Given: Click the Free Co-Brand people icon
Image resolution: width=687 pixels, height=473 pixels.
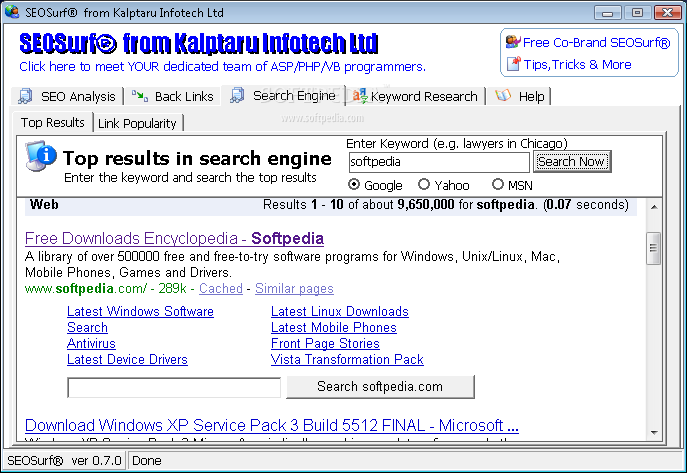Looking at the screenshot, I should pyautogui.click(x=513, y=42).
